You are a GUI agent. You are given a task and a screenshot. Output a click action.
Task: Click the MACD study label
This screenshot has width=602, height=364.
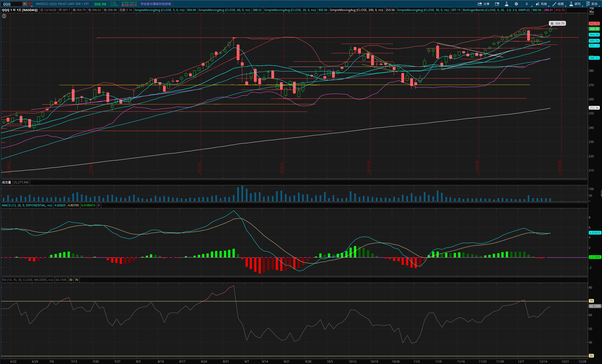[x=27, y=205]
